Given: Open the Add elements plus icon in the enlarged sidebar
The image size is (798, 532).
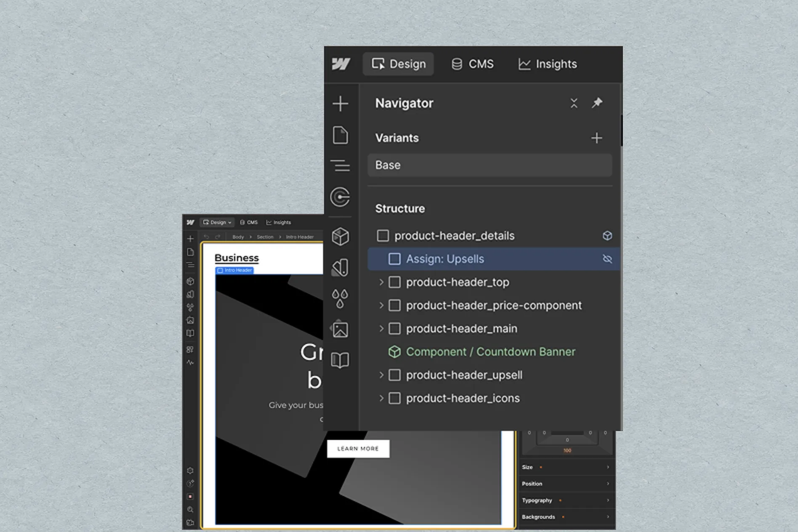Looking at the screenshot, I should pos(340,104).
